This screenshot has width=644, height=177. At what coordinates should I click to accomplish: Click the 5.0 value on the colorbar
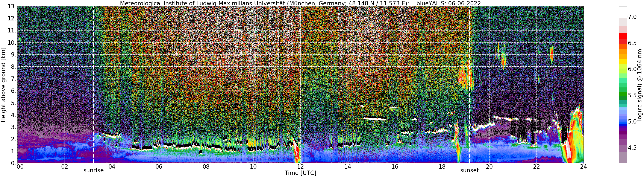pyautogui.click(x=632, y=121)
